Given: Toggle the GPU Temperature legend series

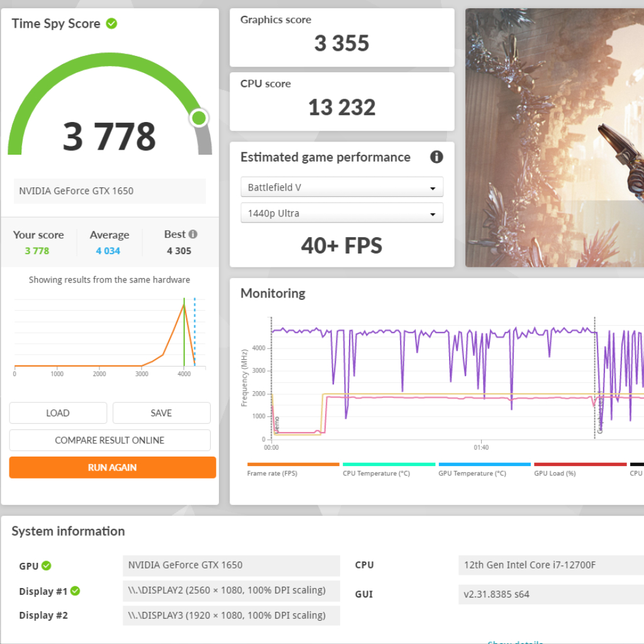Looking at the screenshot, I should tap(472, 473).
